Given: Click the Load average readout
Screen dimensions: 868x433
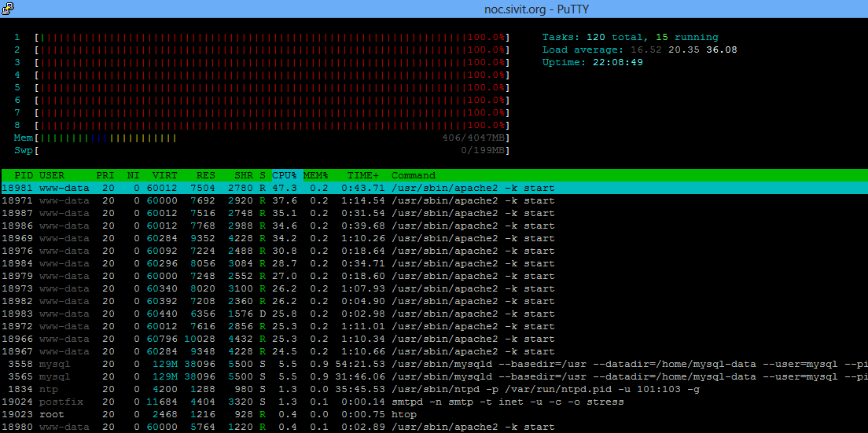Looking at the screenshot, I should pyautogui.click(x=639, y=50).
